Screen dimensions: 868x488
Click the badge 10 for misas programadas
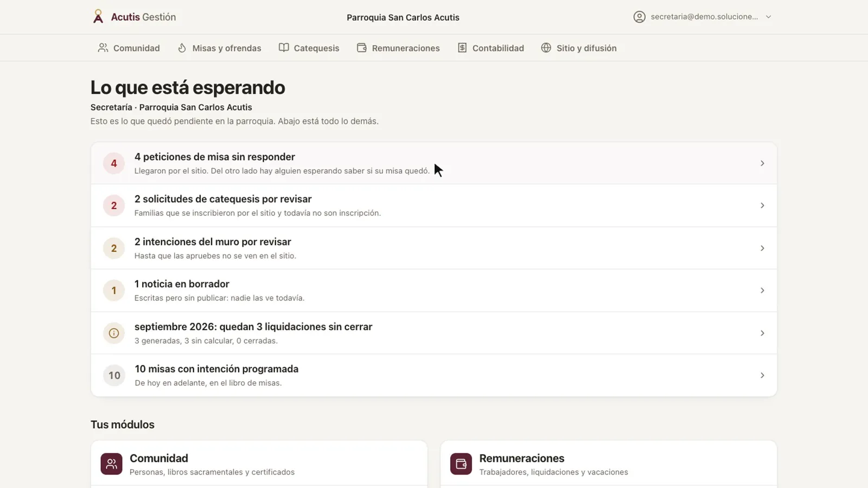click(x=114, y=375)
